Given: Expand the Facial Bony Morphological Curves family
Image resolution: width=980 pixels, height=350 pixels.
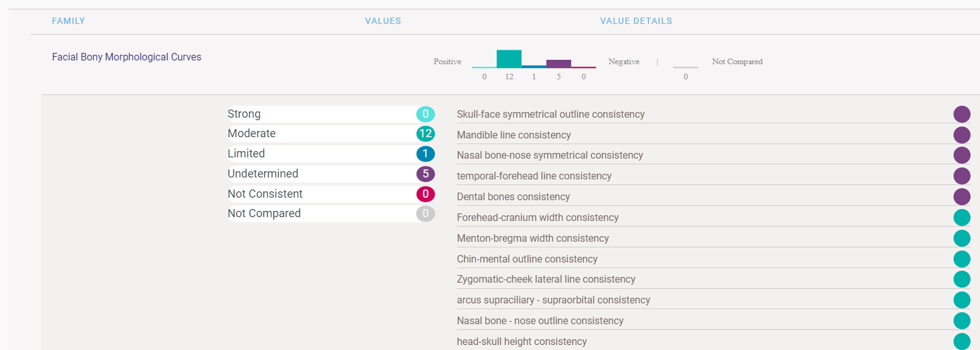Looking at the screenshot, I should click(127, 57).
